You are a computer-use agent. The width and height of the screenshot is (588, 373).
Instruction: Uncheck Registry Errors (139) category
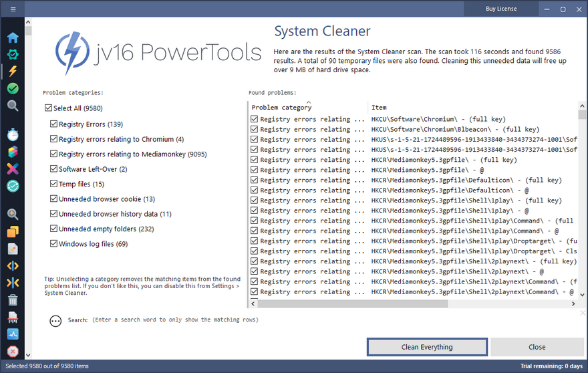tap(53, 124)
